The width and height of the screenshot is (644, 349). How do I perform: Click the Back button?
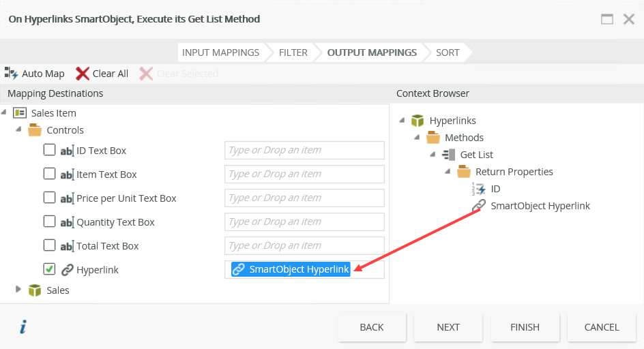372,327
